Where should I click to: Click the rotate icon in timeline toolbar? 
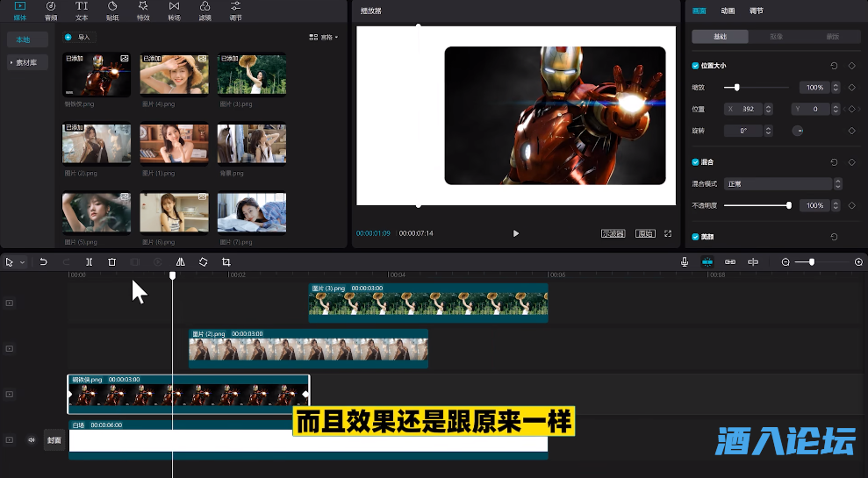point(203,262)
